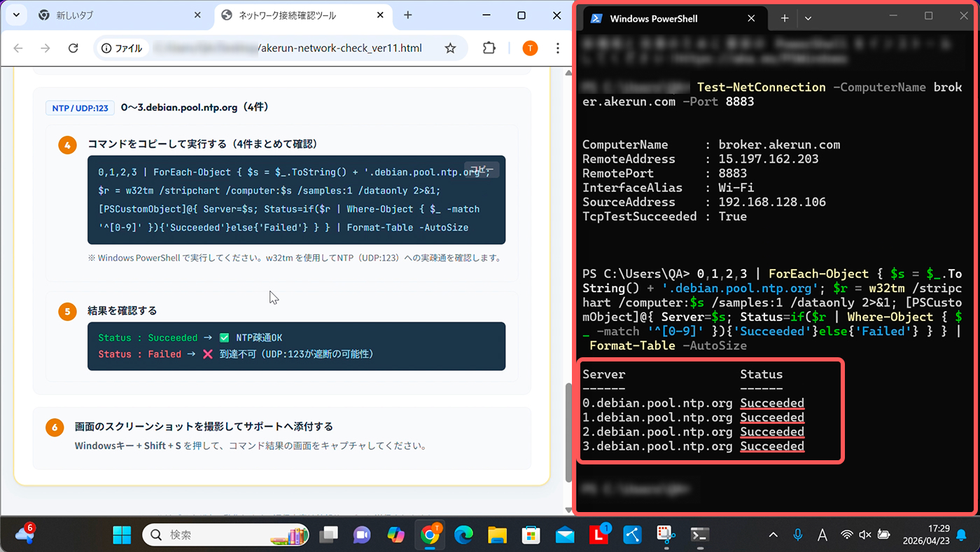Click the ファイル site info chip
Viewport: 980px width, 552px height.
click(122, 48)
